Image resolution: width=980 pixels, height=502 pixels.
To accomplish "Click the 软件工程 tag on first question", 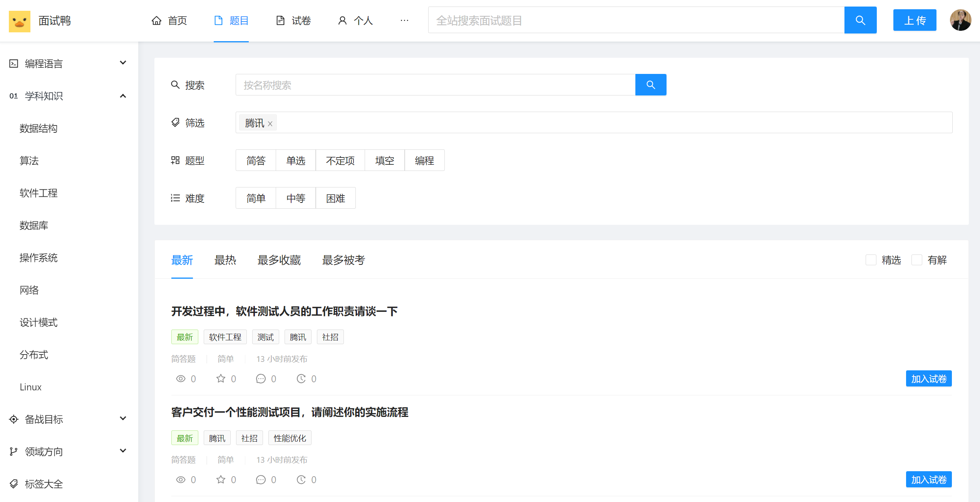I will [225, 337].
